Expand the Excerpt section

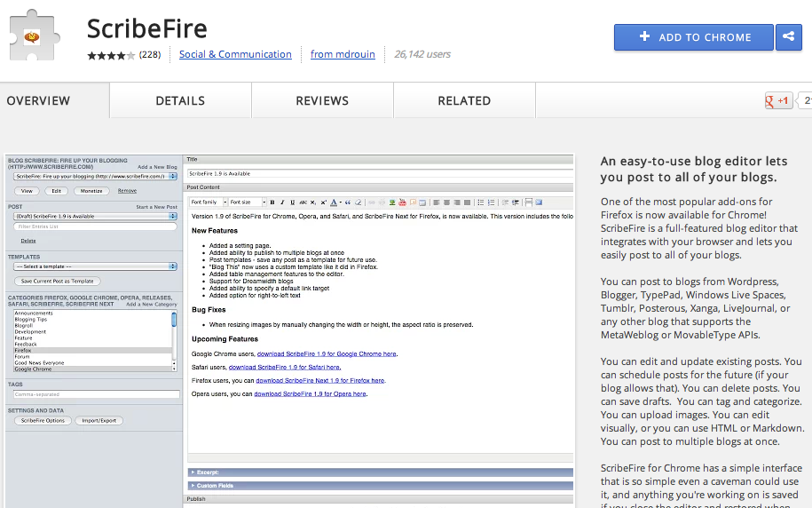coord(380,472)
